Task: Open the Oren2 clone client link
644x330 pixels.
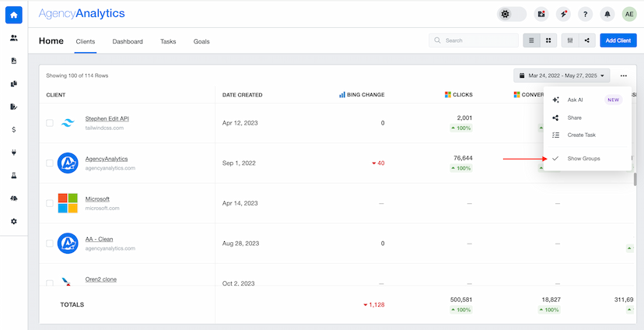Action: (x=101, y=279)
